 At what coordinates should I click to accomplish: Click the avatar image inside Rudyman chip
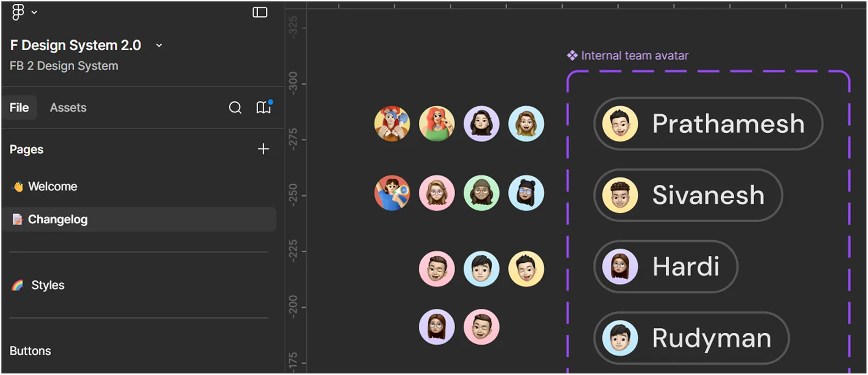(x=620, y=338)
